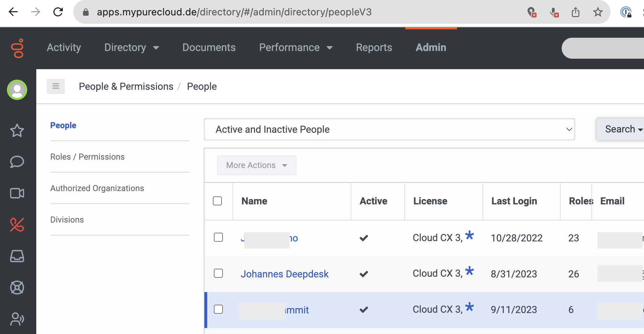The width and height of the screenshot is (644, 334).
Task: Click the Genesys logo icon
Action: point(17,48)
